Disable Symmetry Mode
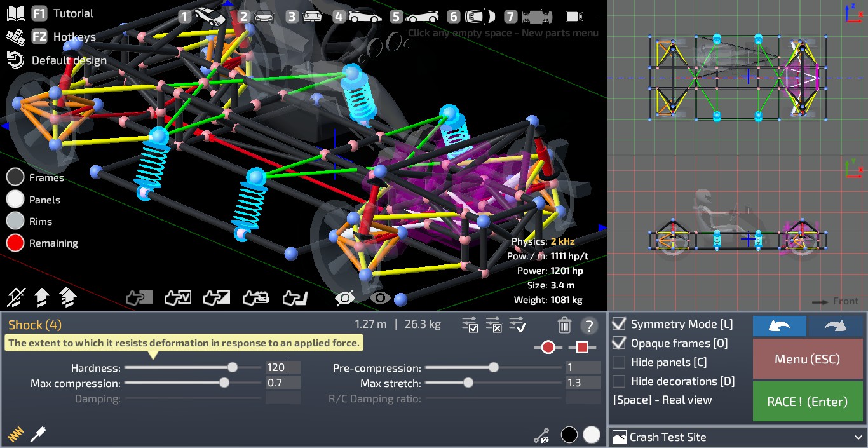 coord(619,324)
